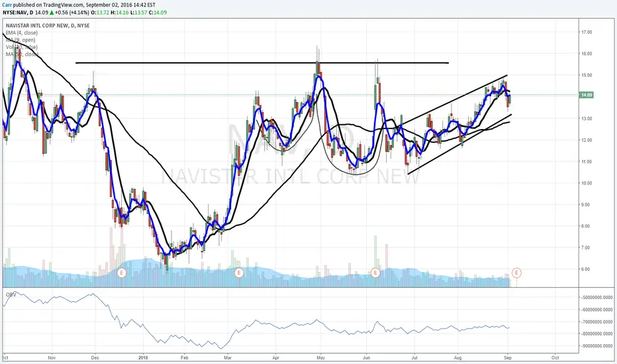Click the C:14.09 close value
The width and height of the screenshot is (617, 364).
click(x=158, y=12)
